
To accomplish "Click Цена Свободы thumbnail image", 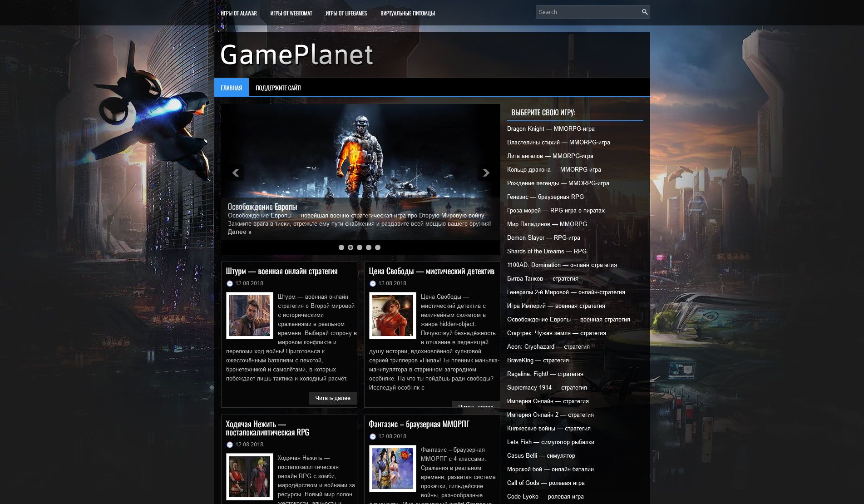I will [x=393, y=316].
